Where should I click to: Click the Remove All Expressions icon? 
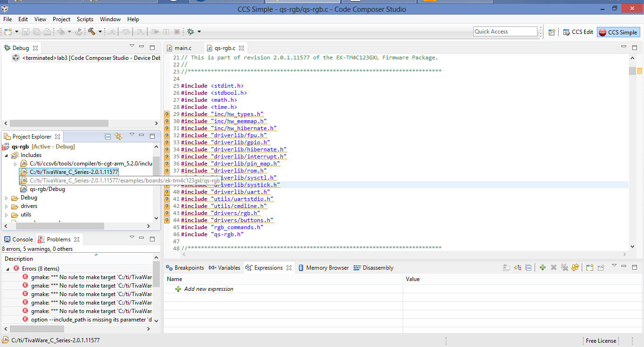coord(564,267)
